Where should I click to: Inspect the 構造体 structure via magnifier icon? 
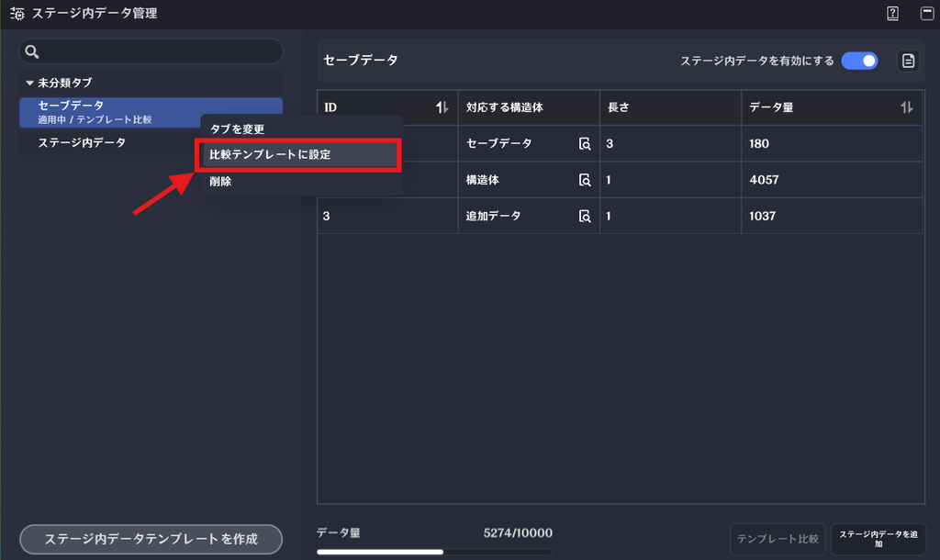(585, 180)
